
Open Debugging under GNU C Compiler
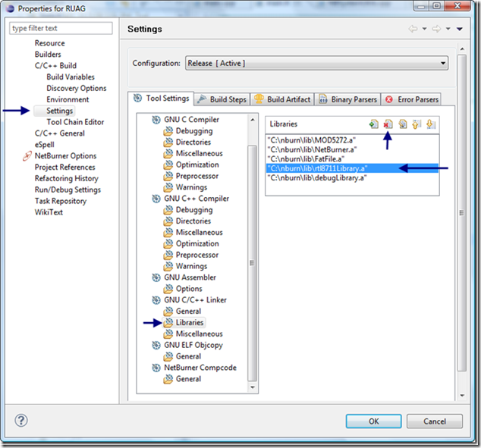point(194,131)
